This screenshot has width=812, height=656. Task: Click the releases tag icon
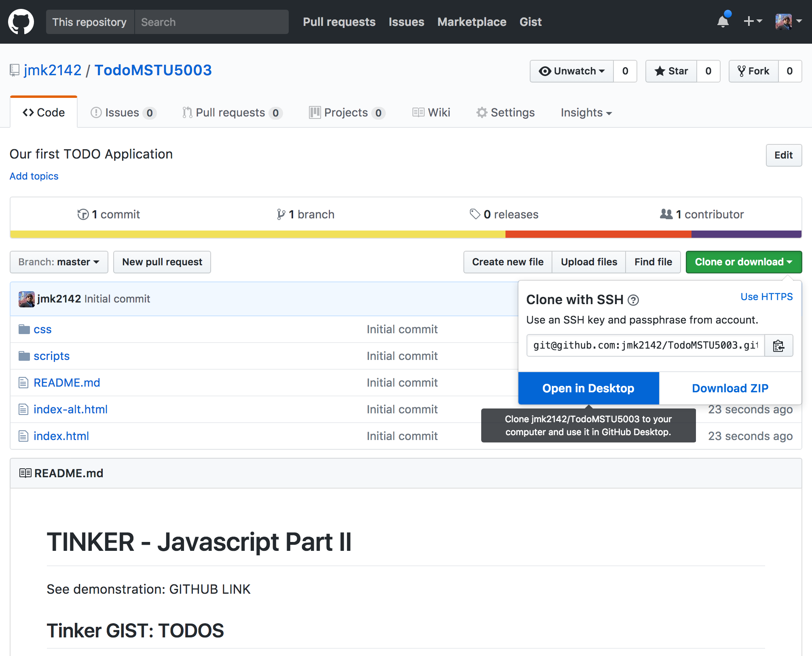[475, 214]
